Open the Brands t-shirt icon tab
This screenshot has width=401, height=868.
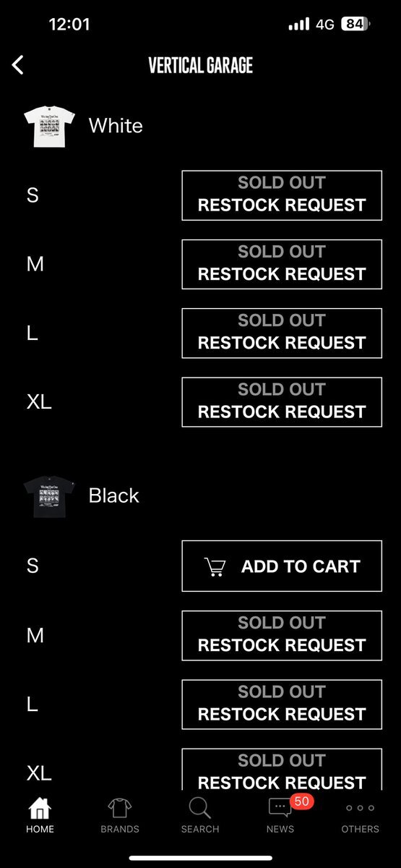119,808
